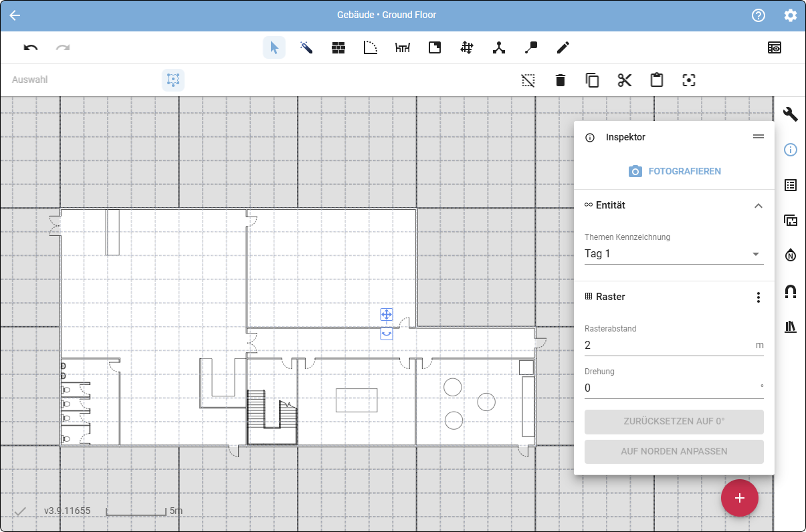Click version text v3.9.11655
The image size is (806, 532).
click(67, 511)
